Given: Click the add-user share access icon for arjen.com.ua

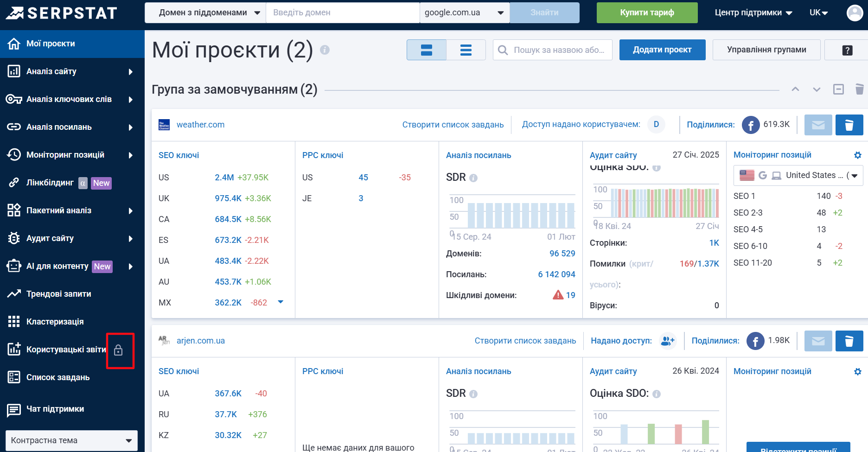Looking at the screenshot, I should (x=668, y=341).
